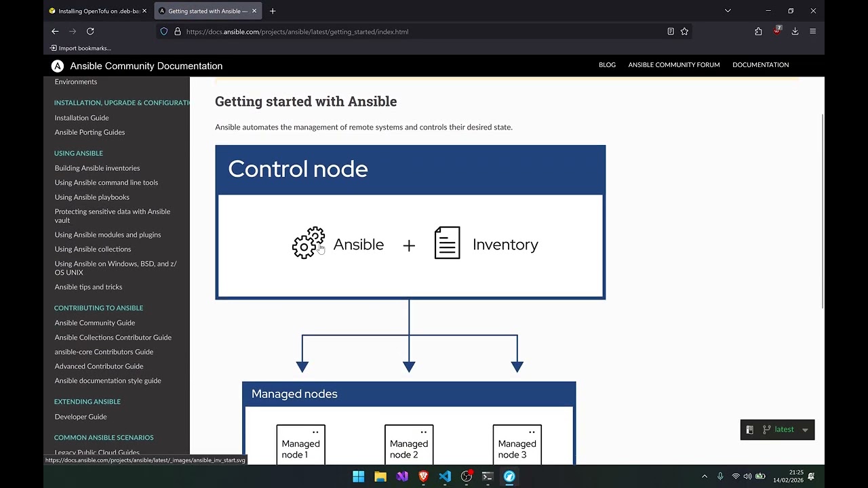Open the Wi-Fi network tray icon
This screenshot has height=488, width=868.
click(x=736, y=476)
